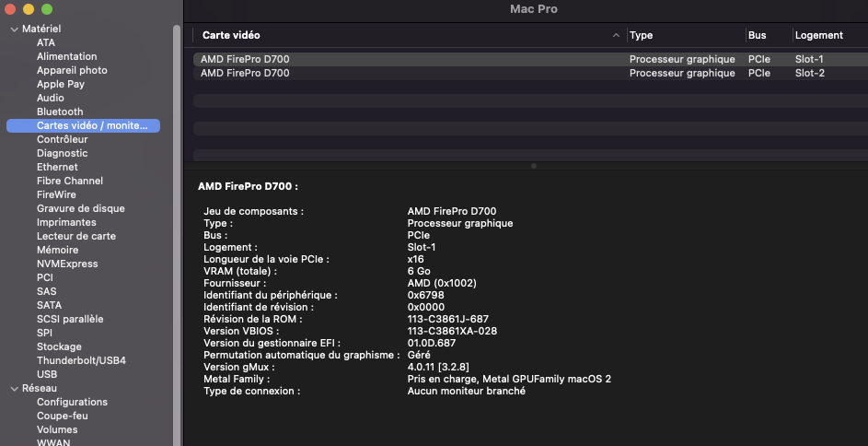
Task: Select Thunderbolt/USB4 in the sidebar
Action: coord(81,360)
